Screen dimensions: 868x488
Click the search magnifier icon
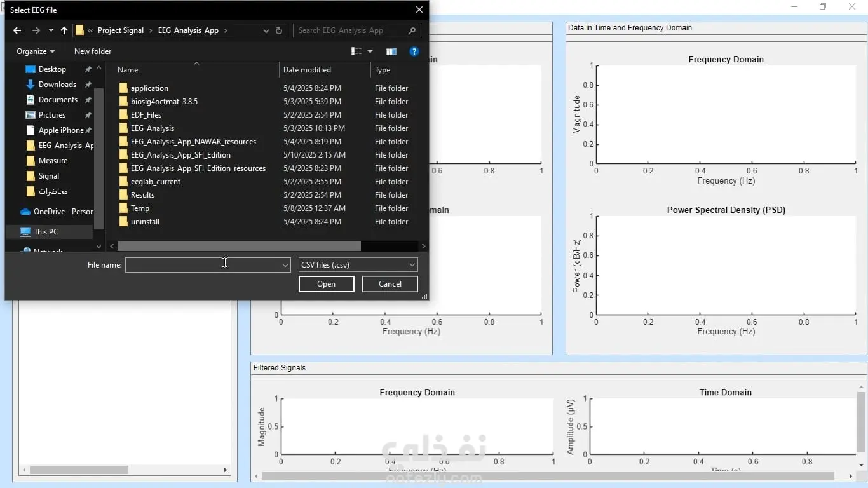[412, 30]
